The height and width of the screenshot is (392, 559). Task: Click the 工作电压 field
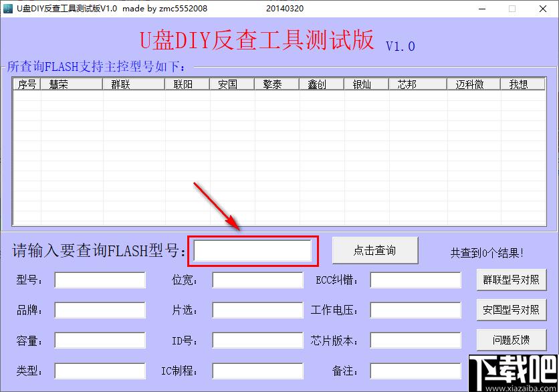[416, 310]
